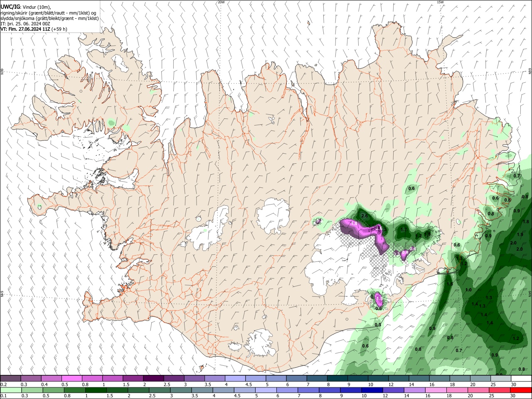Click the title line 'UWC/IG: Vindur (10m),'
Screen dimensions: 532x399
click(x=26, y=7)
